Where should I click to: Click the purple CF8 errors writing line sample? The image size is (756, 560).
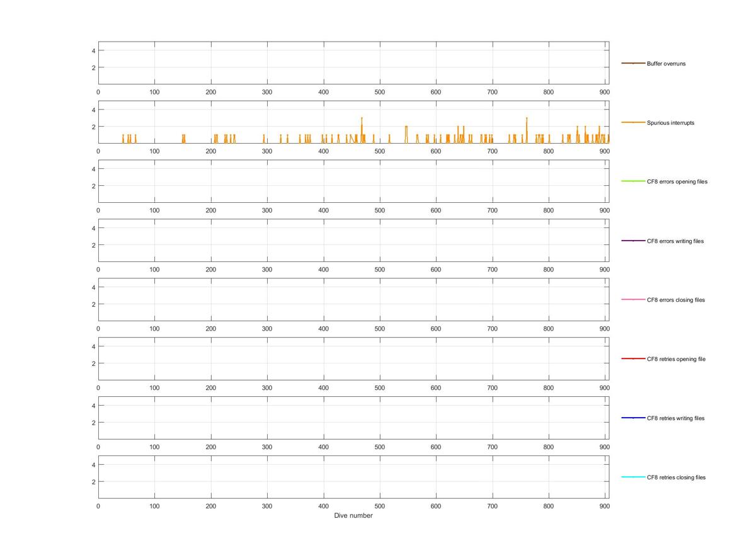tap(633, 241)
